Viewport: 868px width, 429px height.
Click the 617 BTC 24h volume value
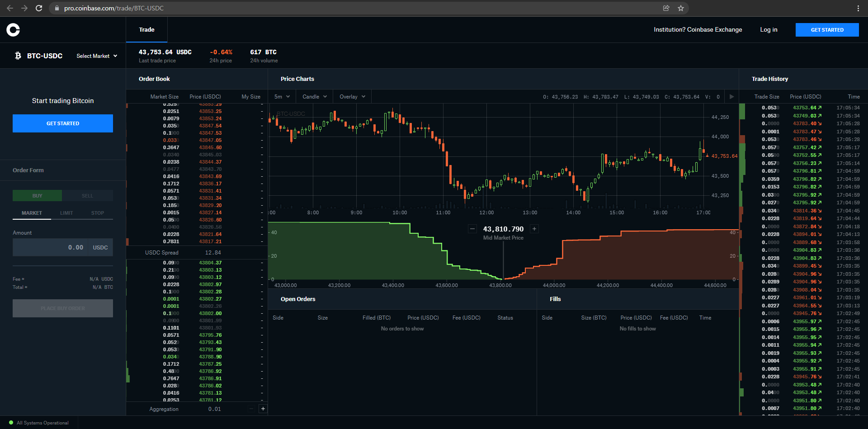pos(263,52)
